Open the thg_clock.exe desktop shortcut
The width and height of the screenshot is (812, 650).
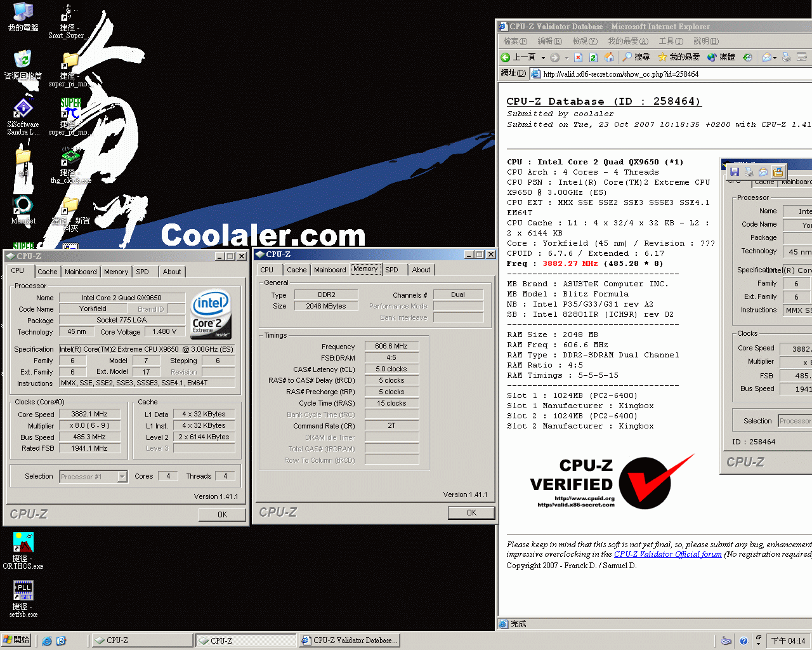click(70, 166)
